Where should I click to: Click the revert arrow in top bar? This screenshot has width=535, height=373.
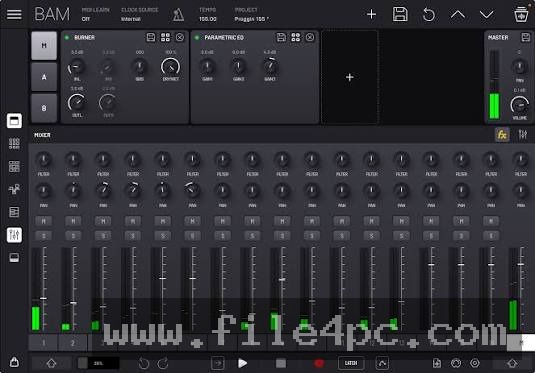(429, 15)
